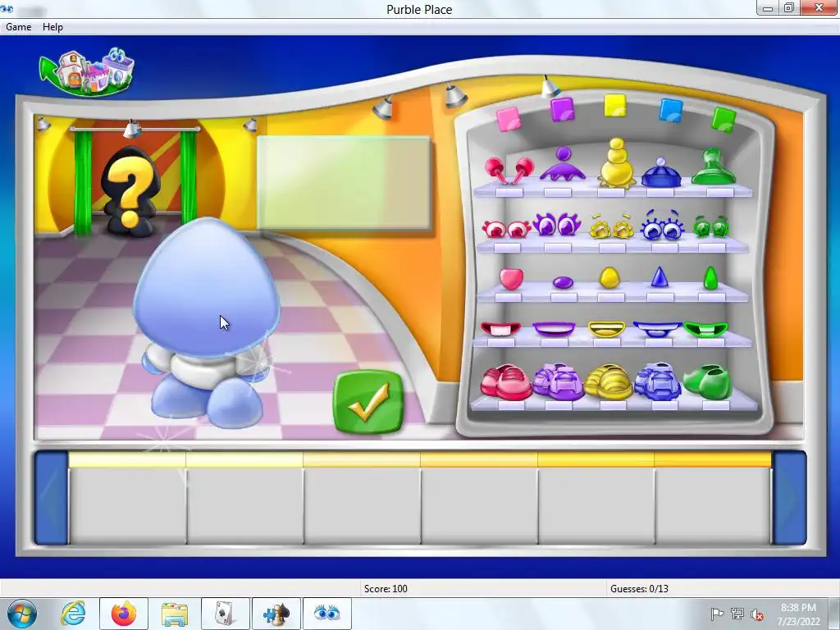840x630 pixels.
Task: Pick the yellow stacked-ball hat
Action: pyautogui.click(x=617, y=162)
